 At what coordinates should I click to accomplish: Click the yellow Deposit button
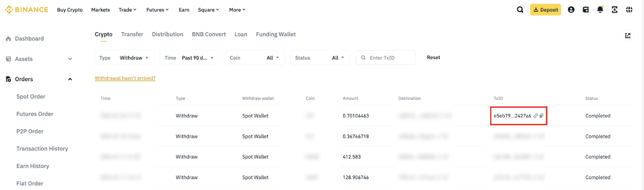[545, 10]
